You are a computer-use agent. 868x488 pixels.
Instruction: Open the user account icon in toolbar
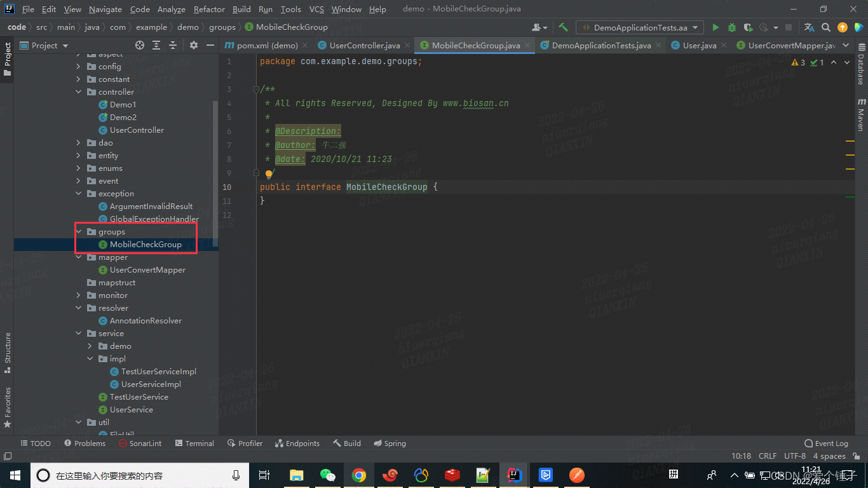[540, 27]
